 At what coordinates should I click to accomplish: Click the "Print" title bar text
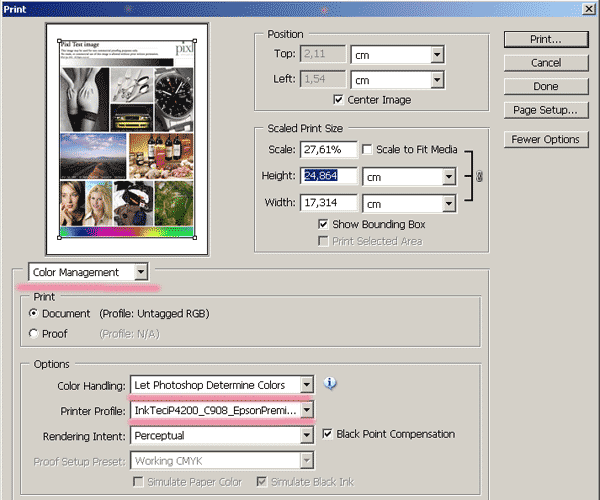(x=15, y=9)
